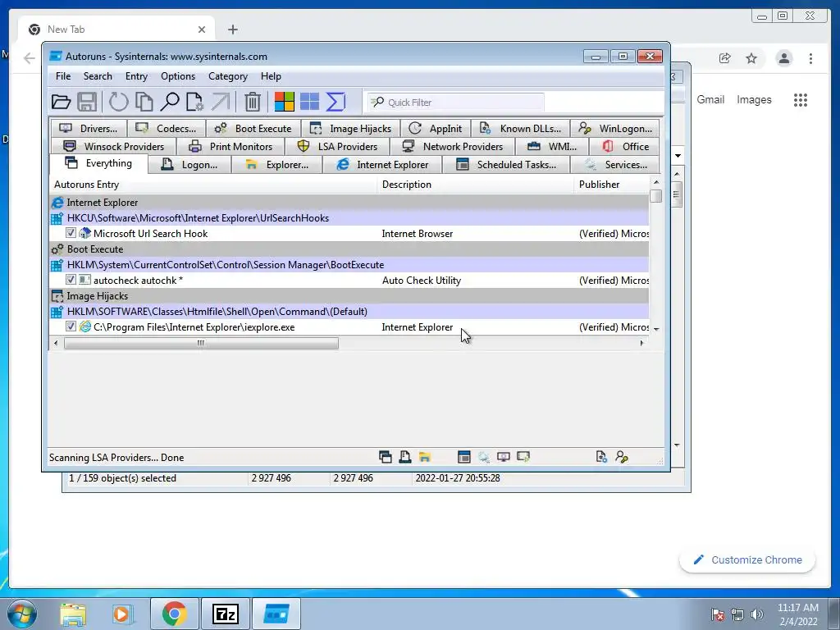Viewport: 840px width, 630px height.
Task: Click the Known DLLs icon in status bar
Action: click(601, 457)
